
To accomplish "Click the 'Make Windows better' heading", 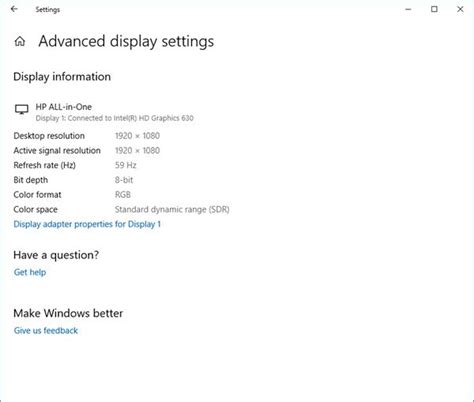I will (x=68, y=313).
